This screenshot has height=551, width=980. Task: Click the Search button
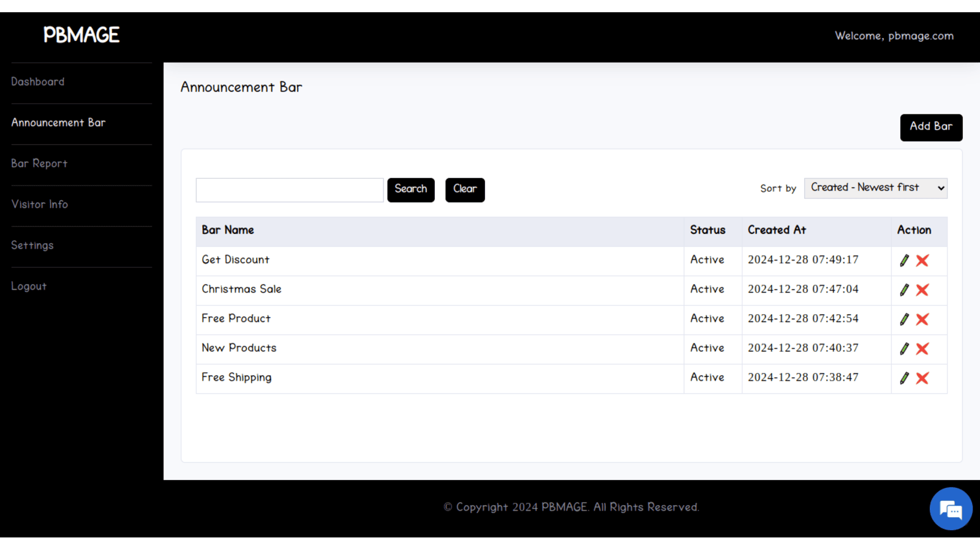[411, 190]
